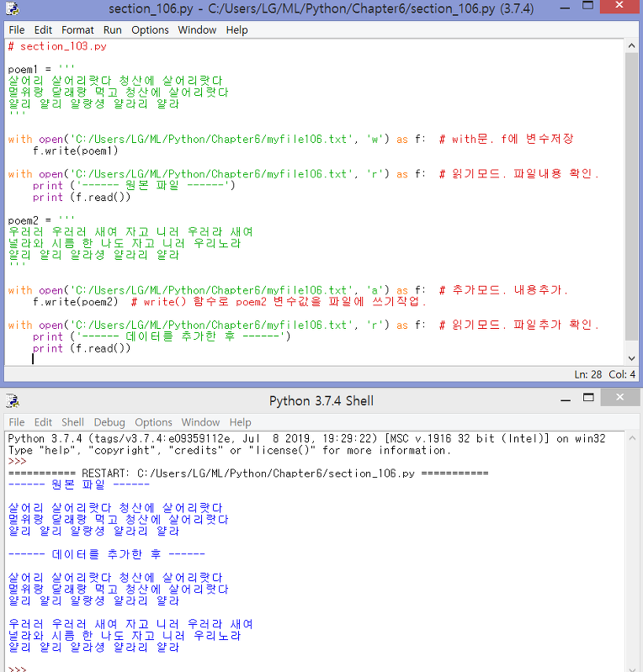Open Window menu in Python Shell window

(x=200, y=422)
